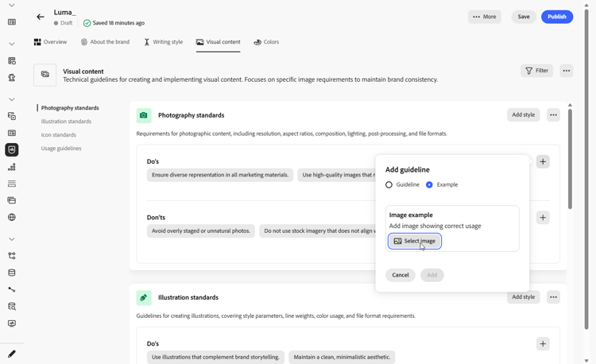Open the Filter options
The image size is (596, 364).
[x=536, y=71]
